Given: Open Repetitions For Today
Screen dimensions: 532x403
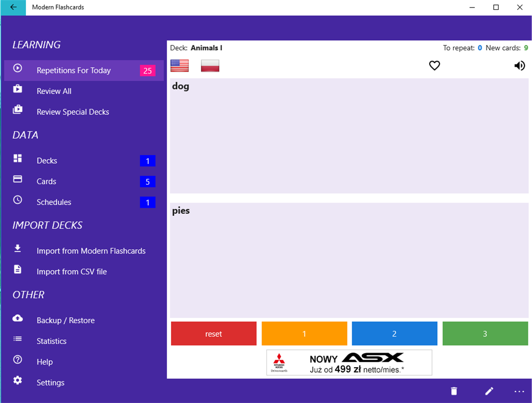Looking at the screenshot, I should coord(84,70).
